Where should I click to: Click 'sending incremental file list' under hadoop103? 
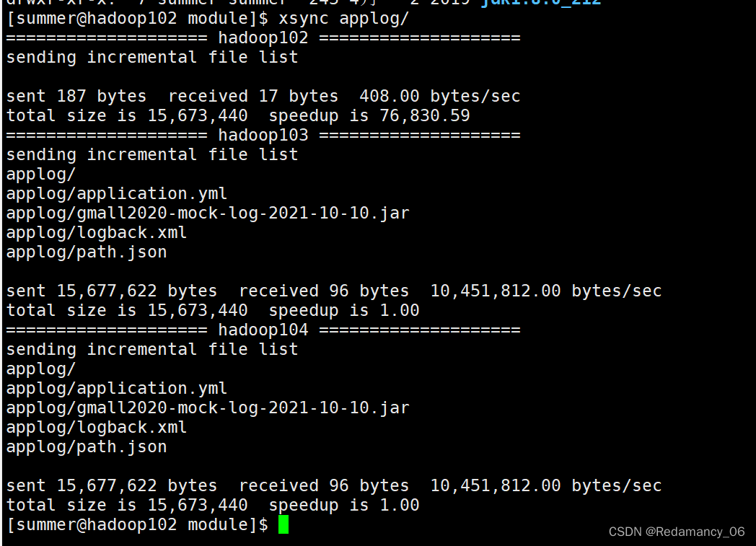(152, 154)
